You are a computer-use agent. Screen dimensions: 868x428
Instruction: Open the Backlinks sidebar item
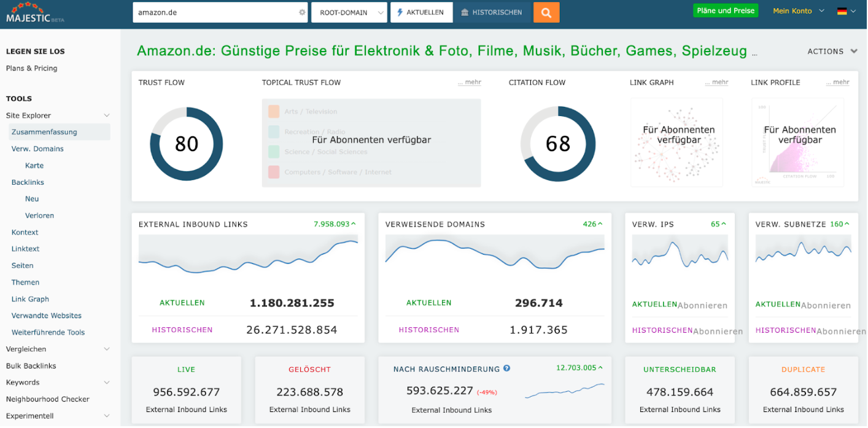(x=28, y=182)
